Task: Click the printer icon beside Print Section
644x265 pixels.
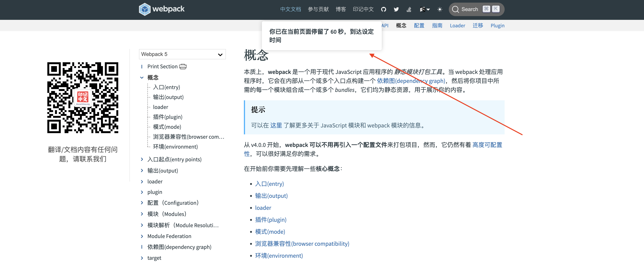Action: 183,66
